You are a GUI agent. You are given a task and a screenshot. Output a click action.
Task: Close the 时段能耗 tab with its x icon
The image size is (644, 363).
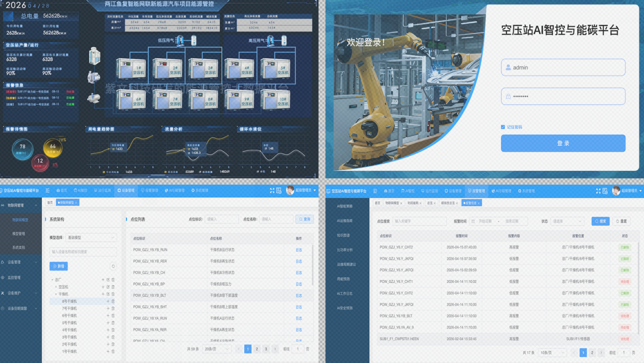pyautogui.click(x=420, y=203)
